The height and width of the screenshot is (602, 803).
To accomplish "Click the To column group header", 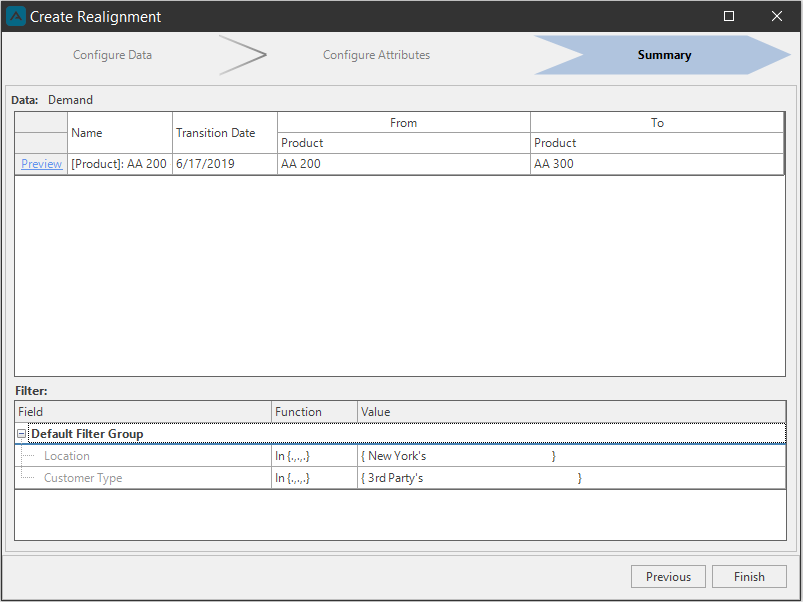I will point(657,123).
